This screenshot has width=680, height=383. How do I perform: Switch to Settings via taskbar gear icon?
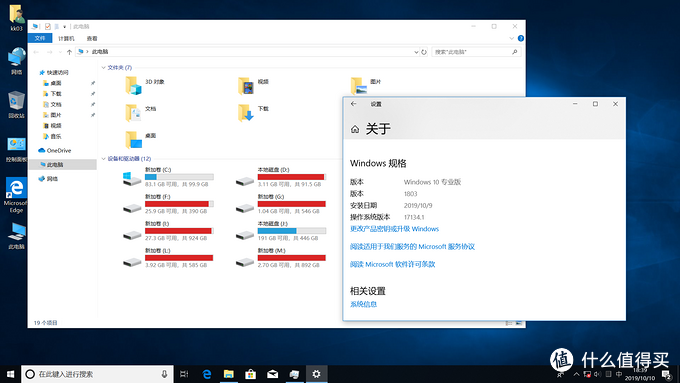[x=317, y=374]
